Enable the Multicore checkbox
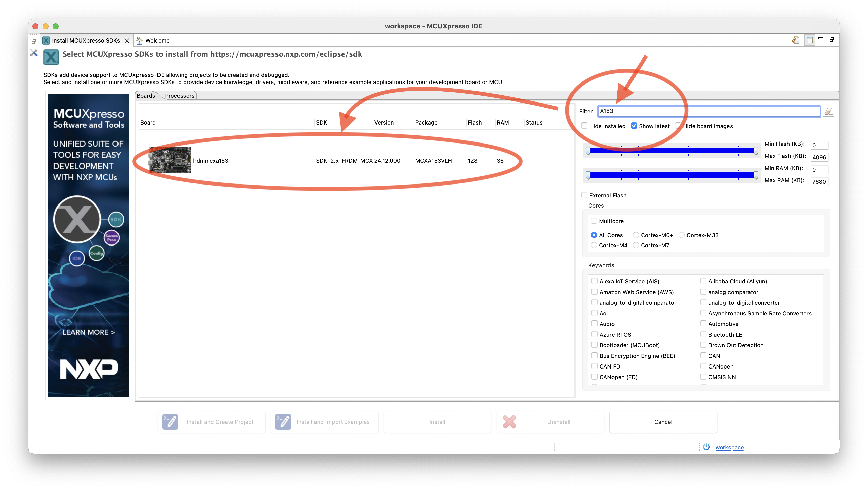The image size is (868, 491). coord(594,221)
